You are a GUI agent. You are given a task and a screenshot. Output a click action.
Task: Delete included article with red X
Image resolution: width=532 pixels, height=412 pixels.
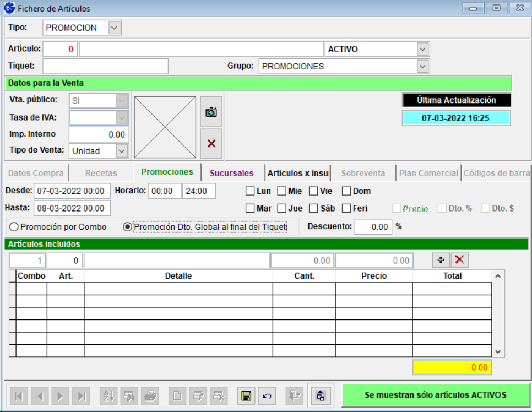(x=459, y=260)
